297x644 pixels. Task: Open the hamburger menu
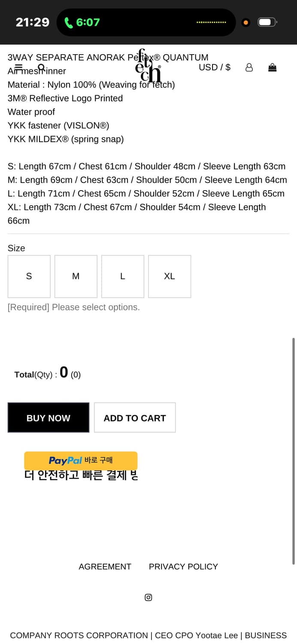18,67
